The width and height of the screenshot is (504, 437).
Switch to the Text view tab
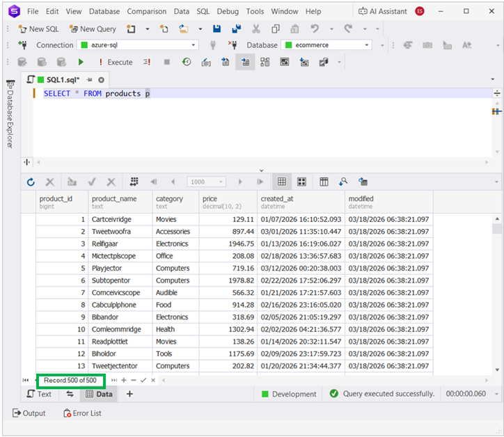pos(40,394)
